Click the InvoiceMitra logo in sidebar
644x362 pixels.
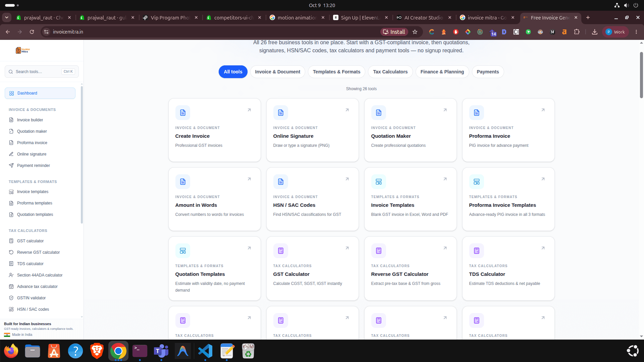(x=23, y=50)
